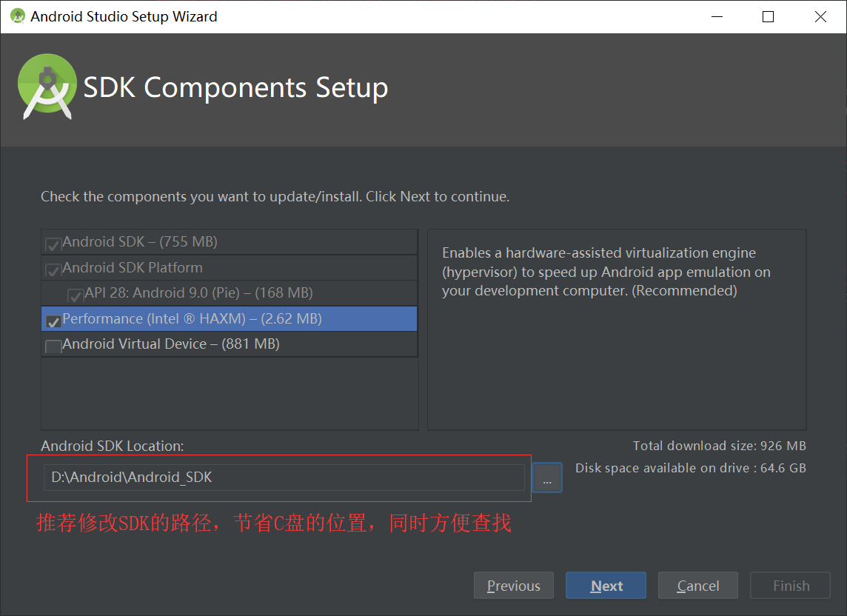This screenshot has width=847, height=616.
Task: Select the Android SDK – (755 MB) row
Action: (x=229, y=242)
